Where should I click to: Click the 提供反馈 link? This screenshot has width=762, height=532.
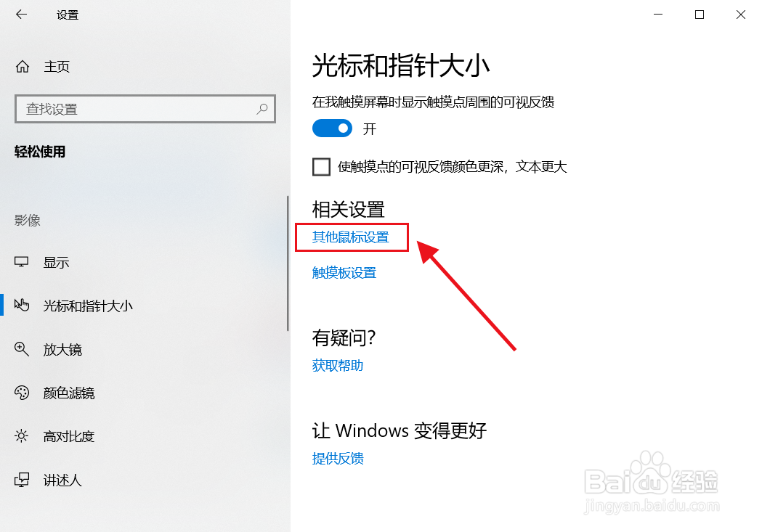[x=338, y=458]
